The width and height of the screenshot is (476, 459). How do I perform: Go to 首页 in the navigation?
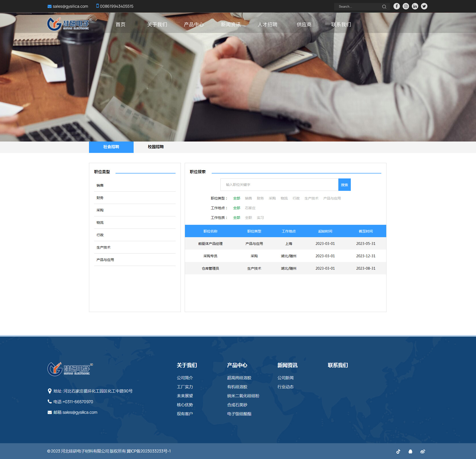120,25
